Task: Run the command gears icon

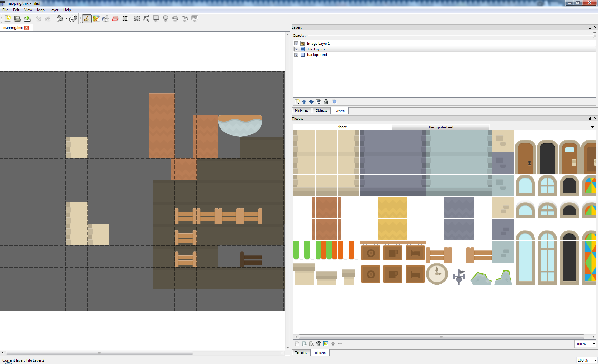Action: pyautogui.click(x=59, y=19)
